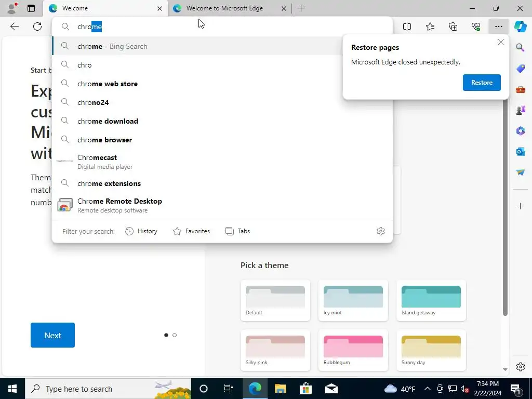
Task: Pick the Island getaway theme
Action: pos(431,300)
